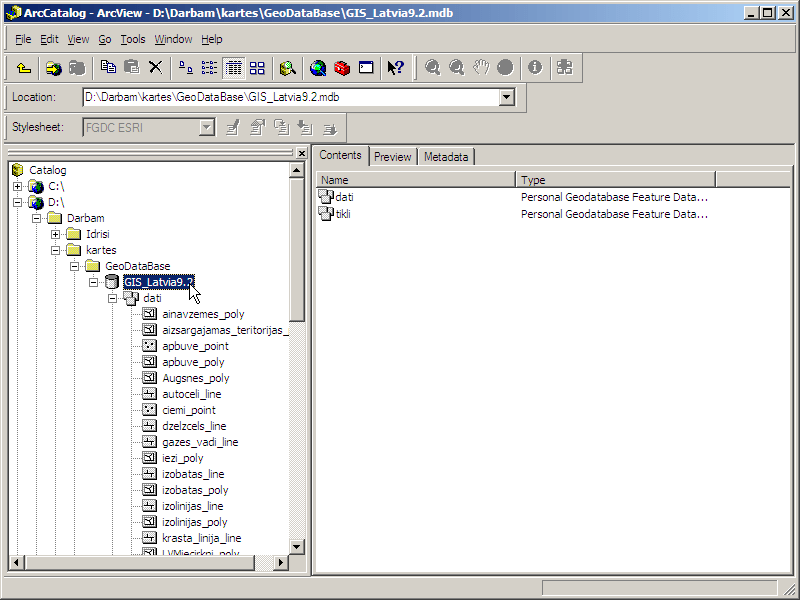800x600 pixels.
Task: Click the Create/Update Metadata icon
Action: (281, 128)
